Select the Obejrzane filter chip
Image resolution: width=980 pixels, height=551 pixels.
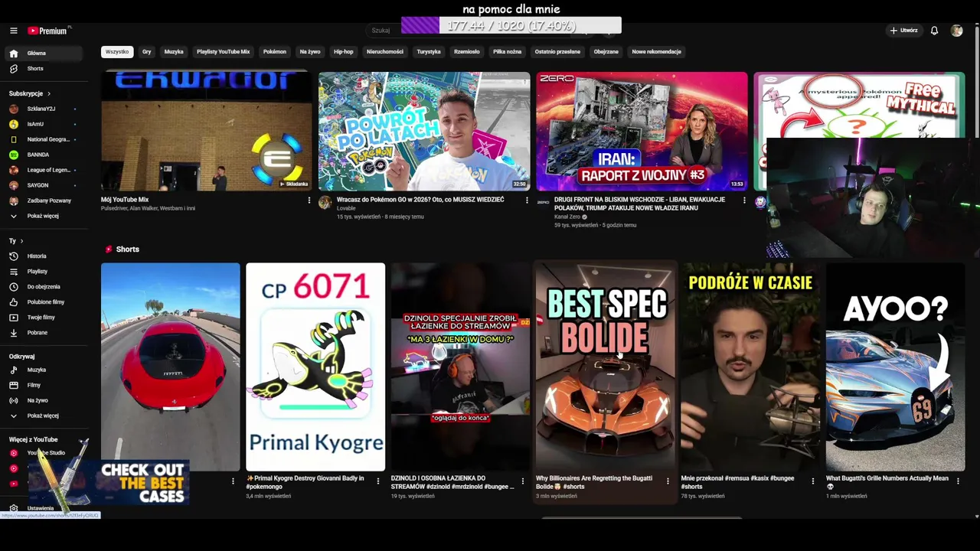click(606, 52)
